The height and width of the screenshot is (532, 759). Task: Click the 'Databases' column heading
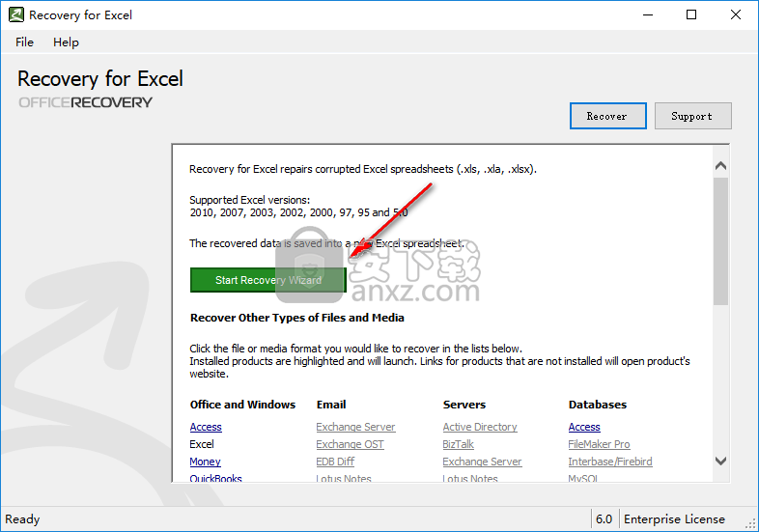tap(598, 405)
